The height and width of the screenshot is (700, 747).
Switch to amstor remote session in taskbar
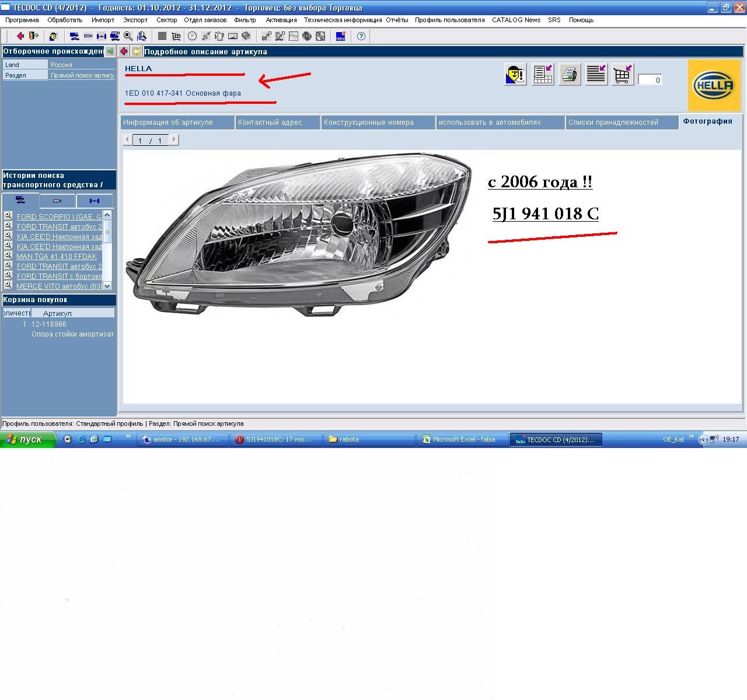(183, 439)
